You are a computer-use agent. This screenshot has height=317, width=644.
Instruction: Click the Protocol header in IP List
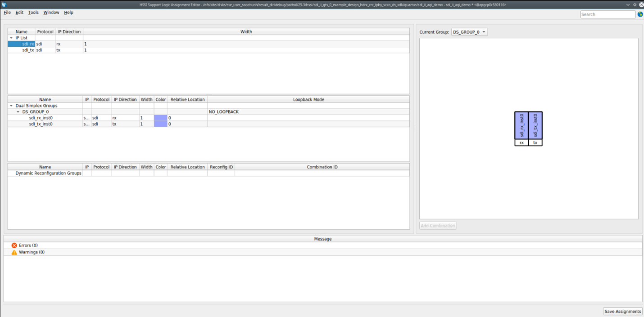tap(45, 32)
